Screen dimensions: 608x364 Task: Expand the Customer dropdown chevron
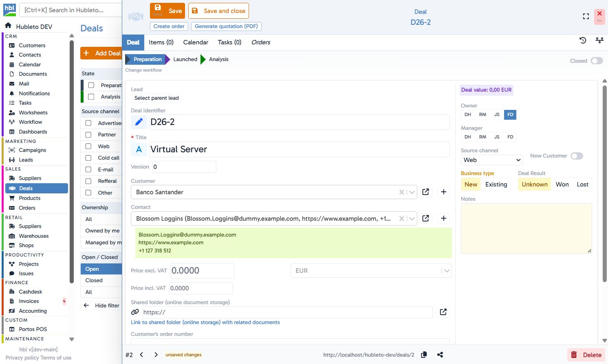[x=412, y=192]
